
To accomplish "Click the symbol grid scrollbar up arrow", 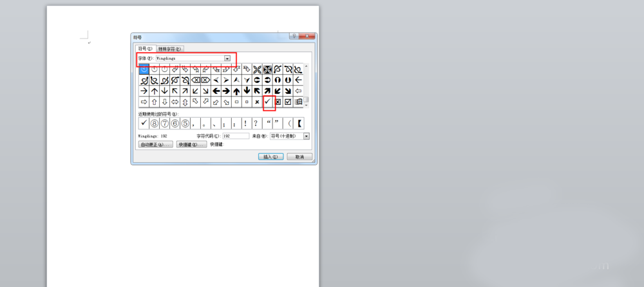I will coord(306,66).
